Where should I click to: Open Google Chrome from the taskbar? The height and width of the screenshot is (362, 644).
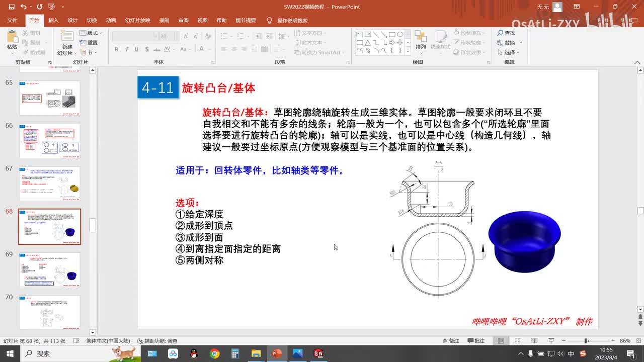click(215, 353)
